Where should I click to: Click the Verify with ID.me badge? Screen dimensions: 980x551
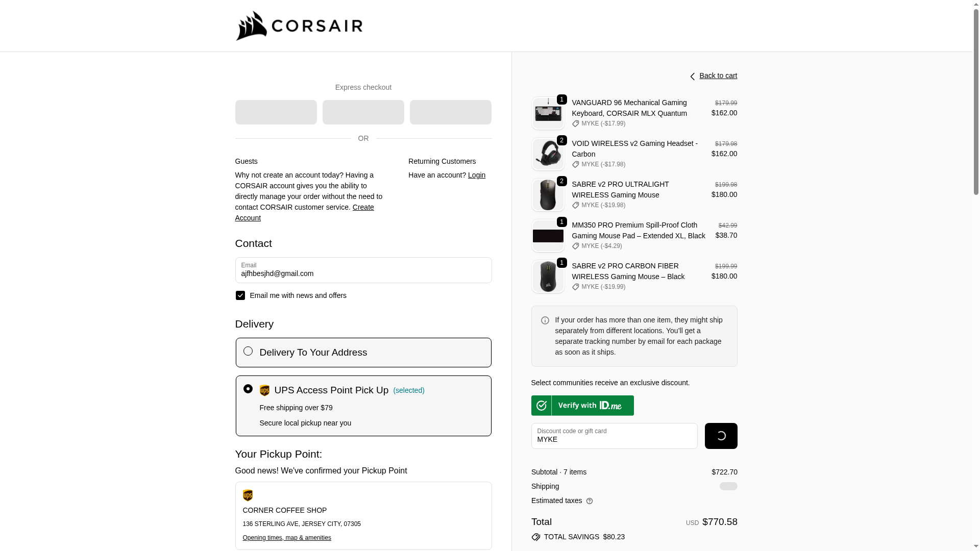(x=582, y=406)
